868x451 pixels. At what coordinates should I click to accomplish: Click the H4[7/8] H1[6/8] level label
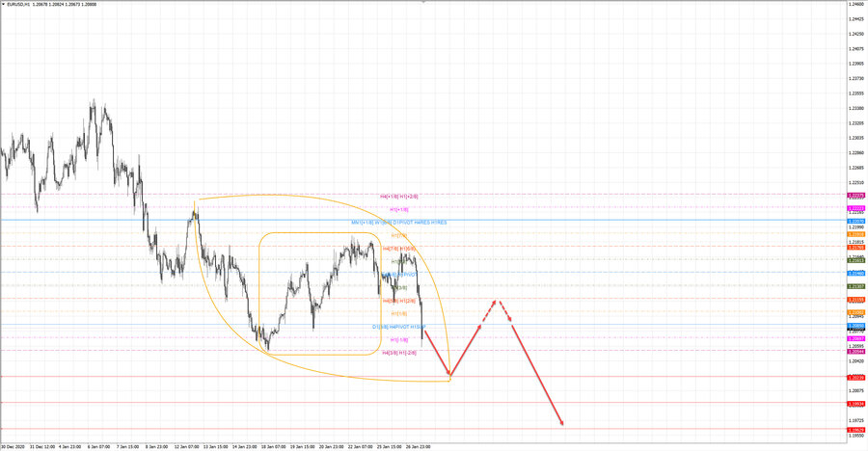click(398, 249)
